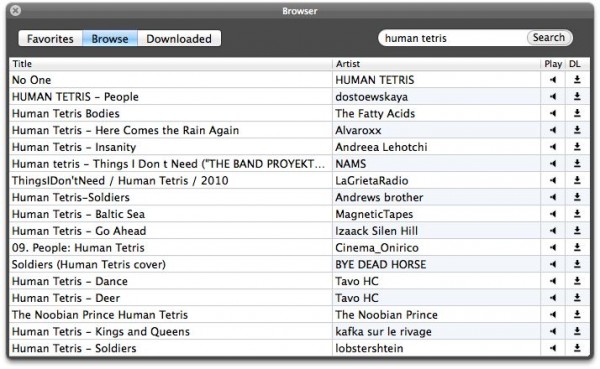Download 'Human Tetris – Insanity' track
Viewport: 600px width, 369px height.
[577, 147]
